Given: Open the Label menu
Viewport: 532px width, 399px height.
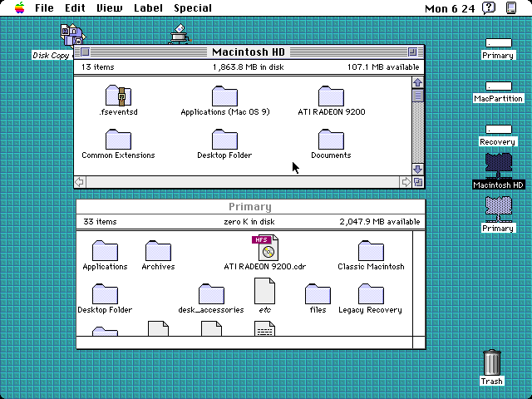Looking at the screenshot, I should tap(148, 7).
